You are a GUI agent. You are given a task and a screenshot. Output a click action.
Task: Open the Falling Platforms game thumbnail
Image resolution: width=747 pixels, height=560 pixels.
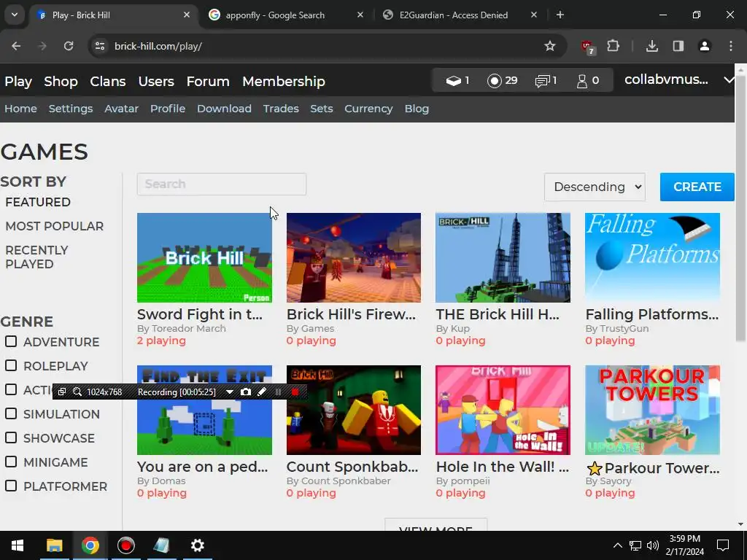coord(652,257)
